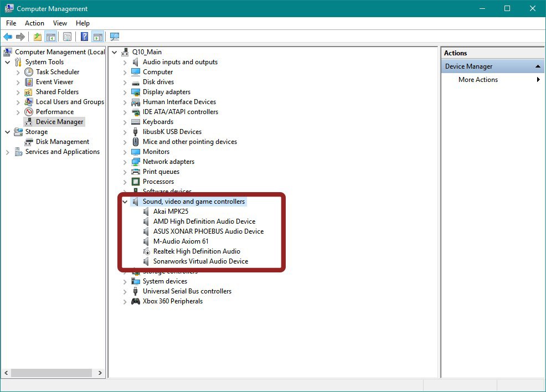The image size is (546, 392).
Task: Expand IDE ATA/ATAPI controllers category
Action: tap(125, 112)
